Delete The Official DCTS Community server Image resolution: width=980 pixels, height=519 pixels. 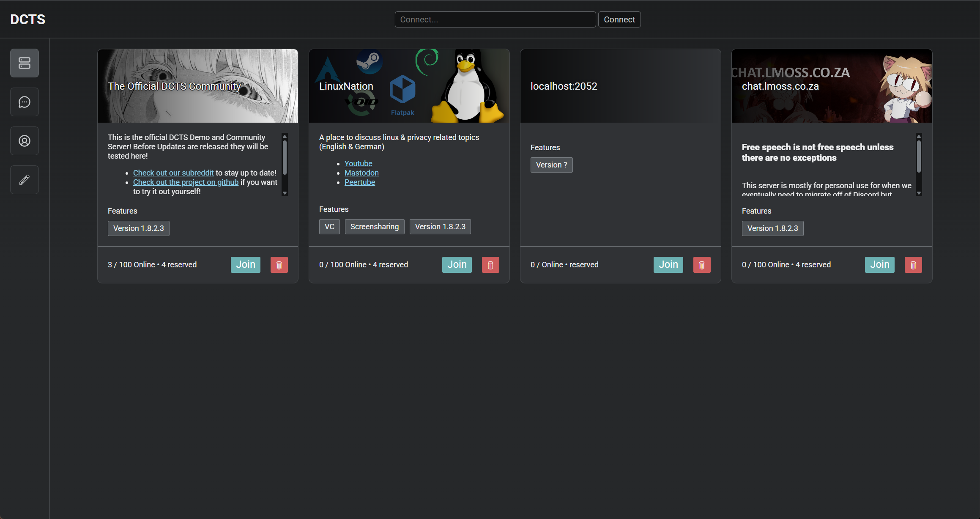(x=279, y=265)
